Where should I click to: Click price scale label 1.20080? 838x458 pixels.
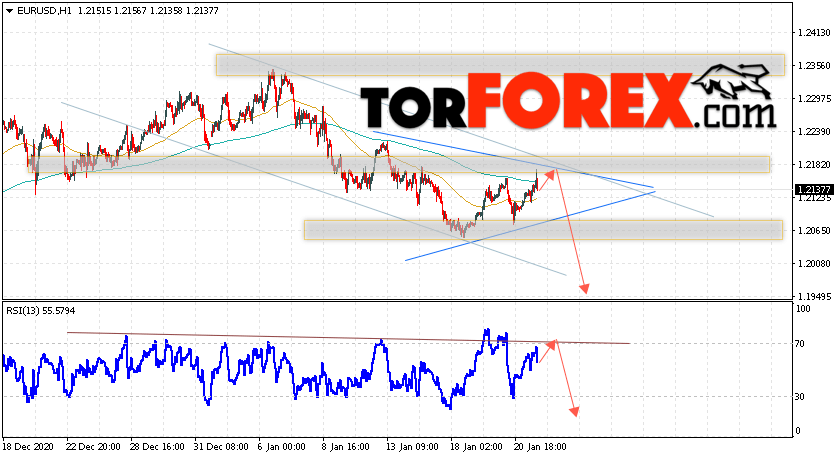coord(814,263)
